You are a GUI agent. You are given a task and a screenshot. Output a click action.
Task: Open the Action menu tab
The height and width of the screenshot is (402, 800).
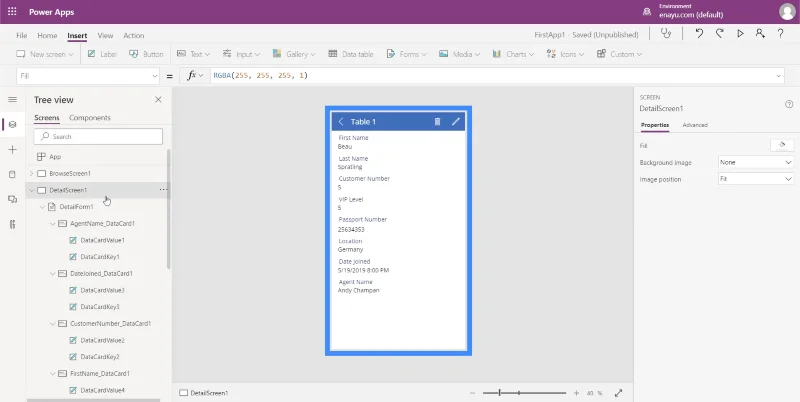(134, 36)
